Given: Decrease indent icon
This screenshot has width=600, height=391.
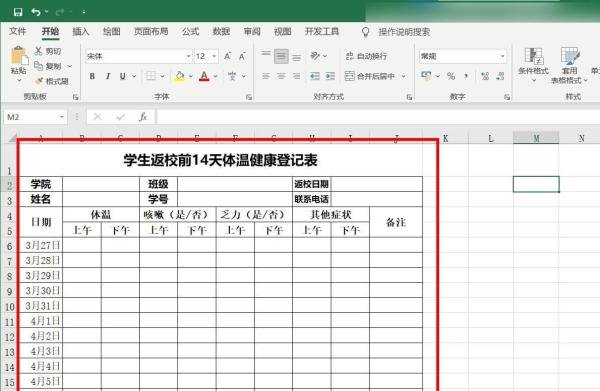Looking at the screenshot, I should click(x=315, y=76).
